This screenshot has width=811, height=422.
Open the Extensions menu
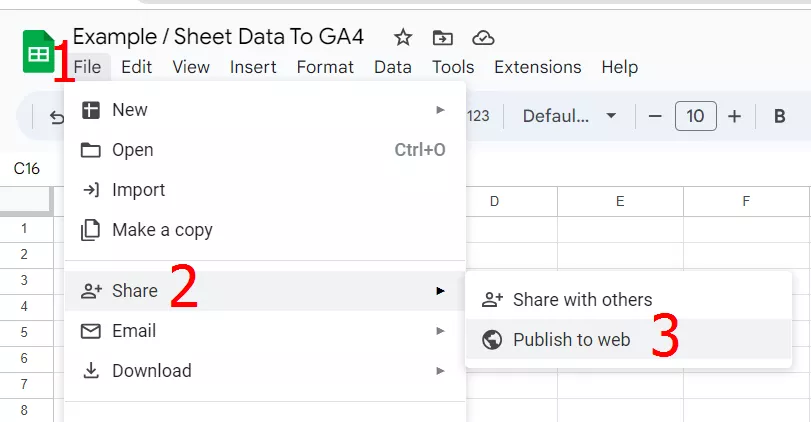click(x=537, y=67)
